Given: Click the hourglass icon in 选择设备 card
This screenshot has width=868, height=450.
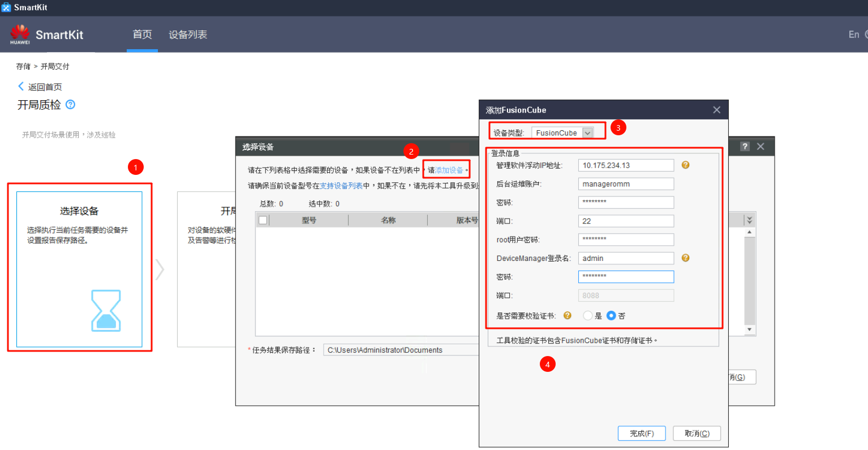Looking at the screenshot, I should point(106,311).
